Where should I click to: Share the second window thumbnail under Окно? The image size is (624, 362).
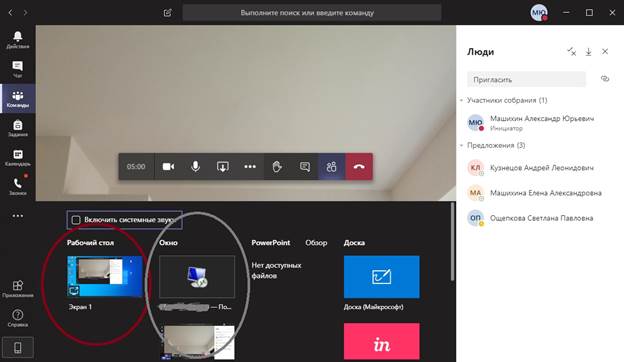pyautogui.click(x=197, y=343)
